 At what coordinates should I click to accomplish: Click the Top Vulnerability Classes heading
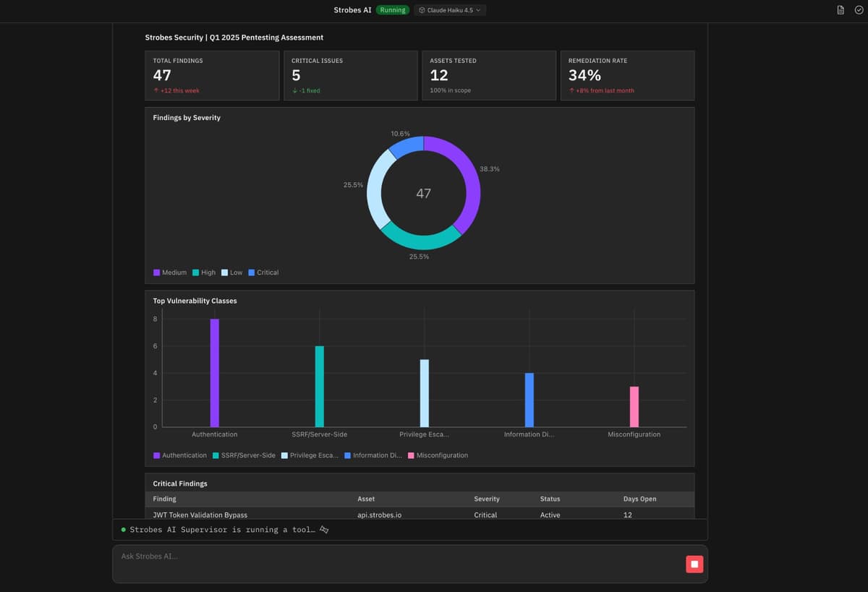pos(195,301)
